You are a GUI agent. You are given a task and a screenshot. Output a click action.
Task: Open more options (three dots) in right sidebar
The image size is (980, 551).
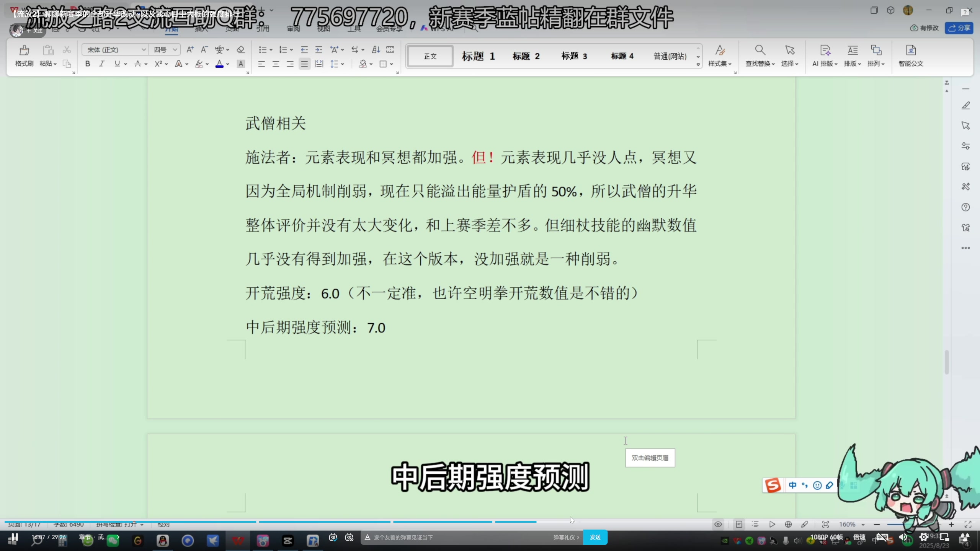pos(965,248)
